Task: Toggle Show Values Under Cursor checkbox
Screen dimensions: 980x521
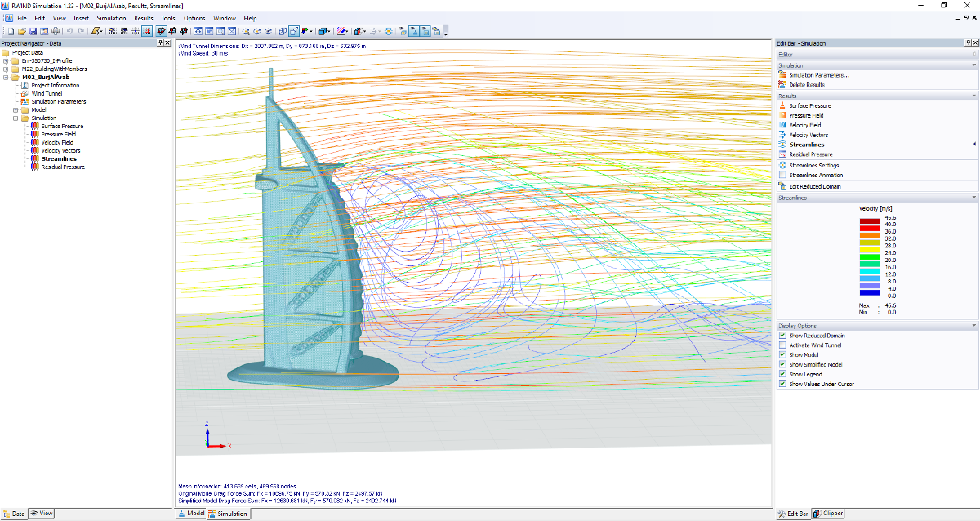Action: (782, 384)
